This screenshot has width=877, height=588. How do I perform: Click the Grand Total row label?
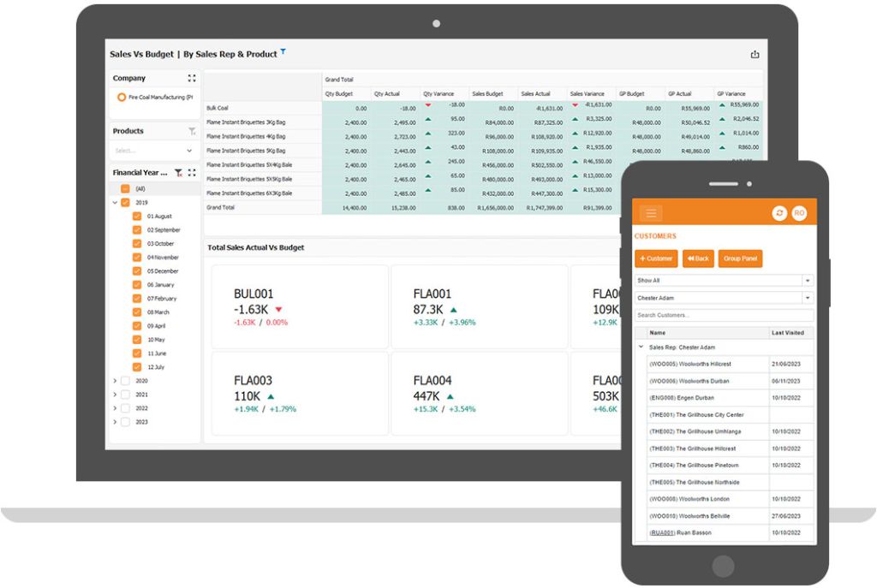220,207
